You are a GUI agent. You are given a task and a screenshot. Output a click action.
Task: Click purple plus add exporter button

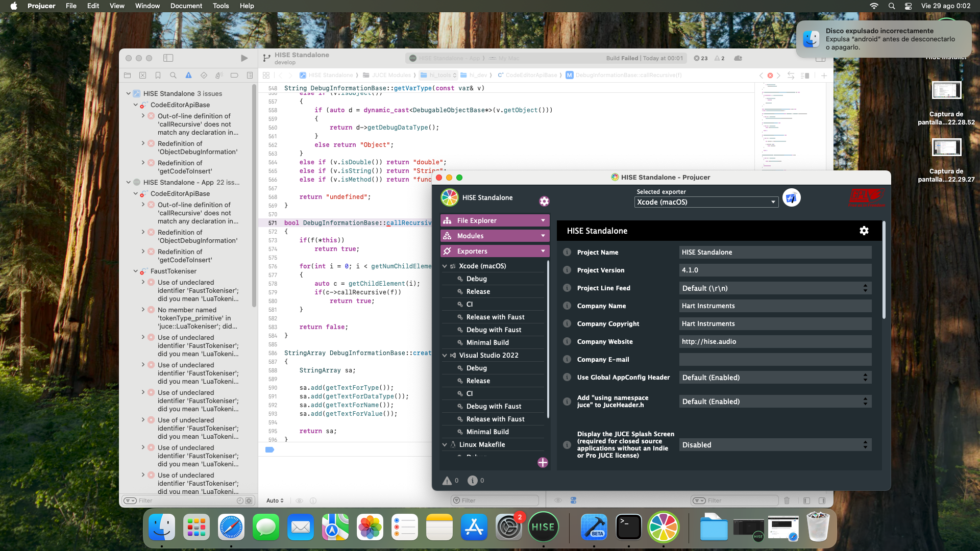pyautogui.click(x=543, y=462)
